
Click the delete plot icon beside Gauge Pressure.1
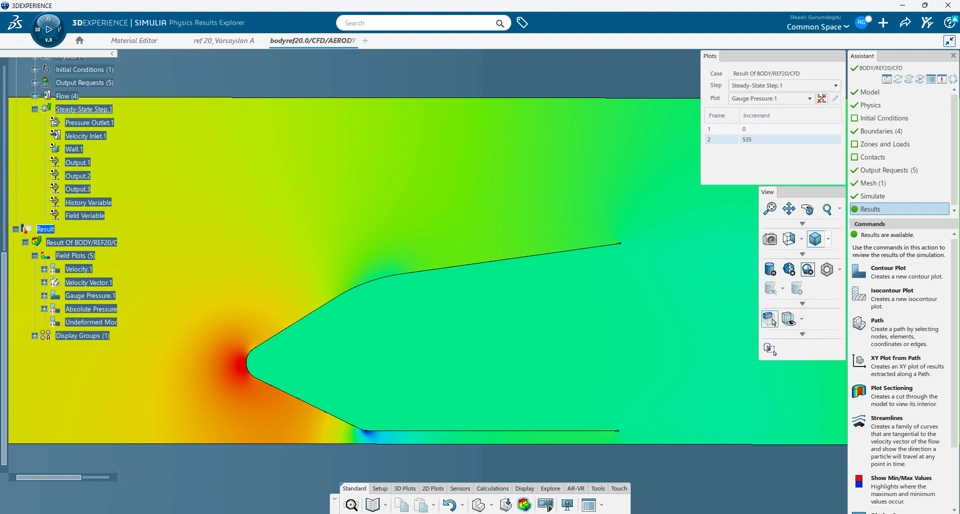(x=822, y=99)
